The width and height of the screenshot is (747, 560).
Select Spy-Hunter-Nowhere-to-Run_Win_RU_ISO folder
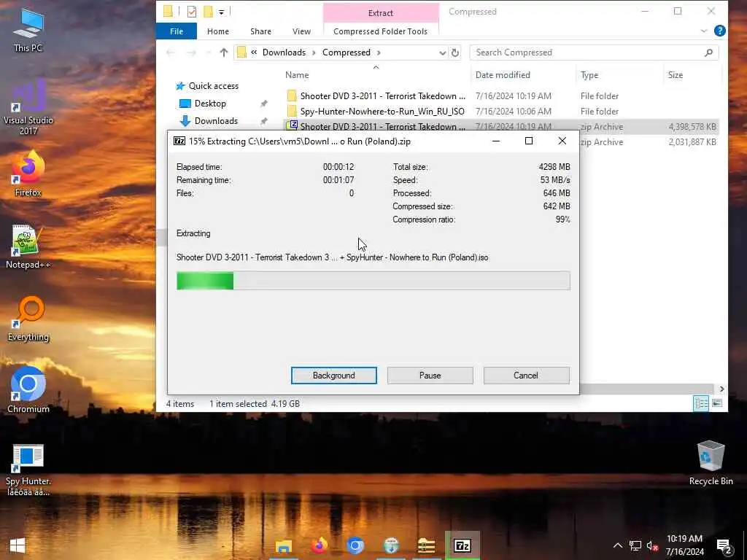click(x=502, y=112)
